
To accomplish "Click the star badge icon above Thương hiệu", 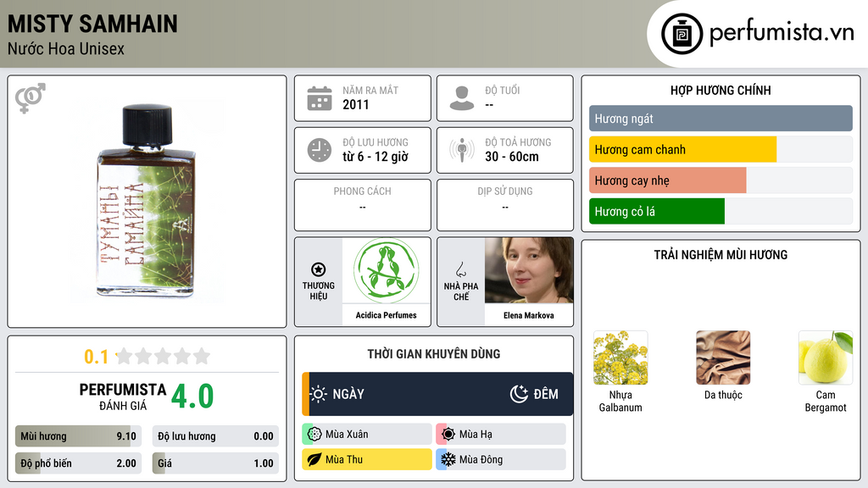I will coord(319,269).
